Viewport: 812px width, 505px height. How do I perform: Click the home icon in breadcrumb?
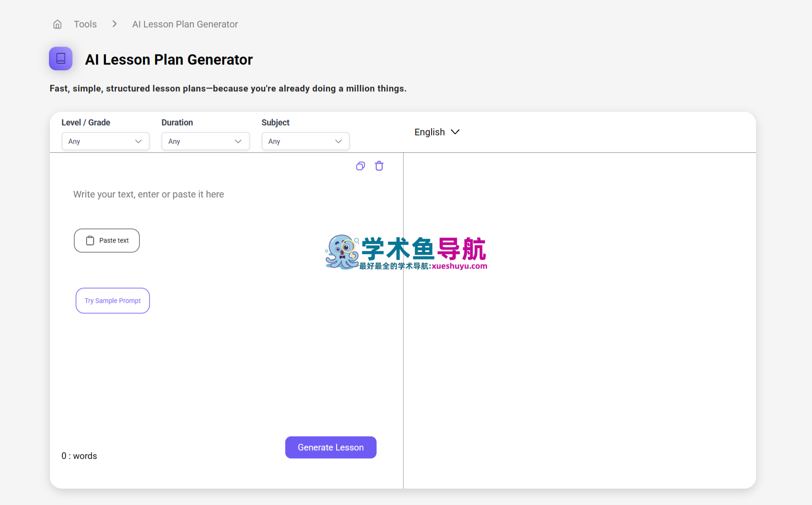[57, 24]
